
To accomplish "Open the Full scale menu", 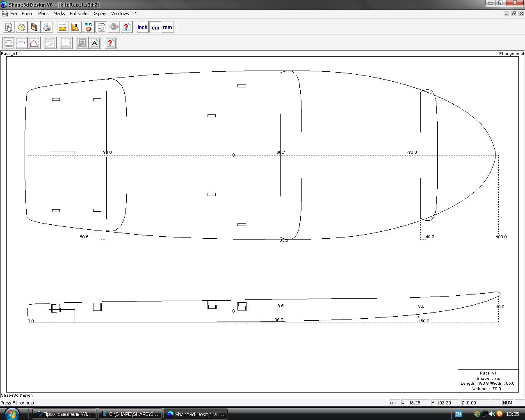I will point(78,14).
